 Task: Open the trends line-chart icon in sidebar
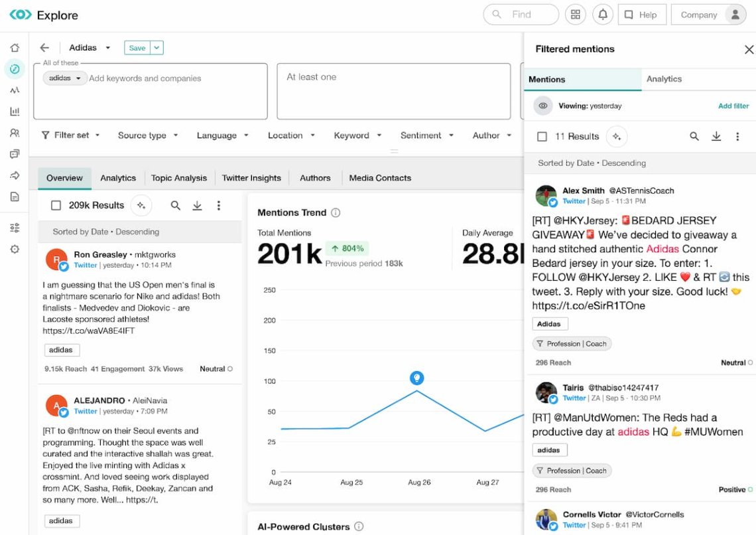pos(15,90)
